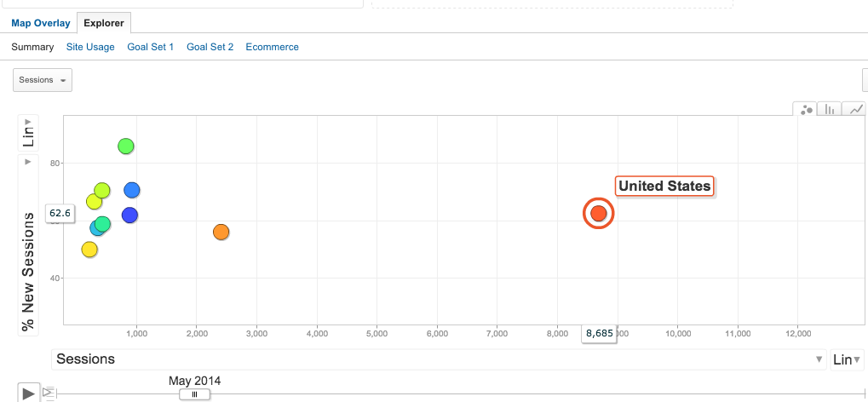The width and height of the screenshot is (868, 402).
Task: Switch to line chart view icon
Action: pos(854,109)
